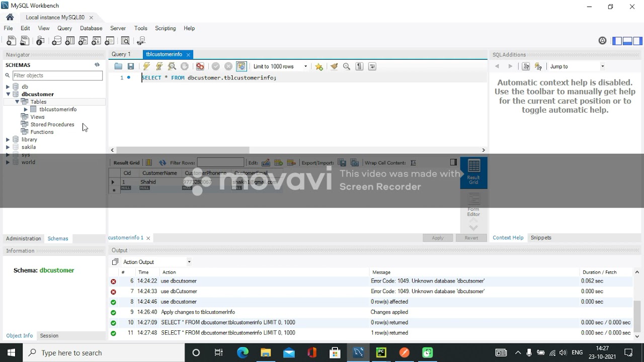Screen dimensions: 644x362
Task: Open the File menu
Action: 9,28
